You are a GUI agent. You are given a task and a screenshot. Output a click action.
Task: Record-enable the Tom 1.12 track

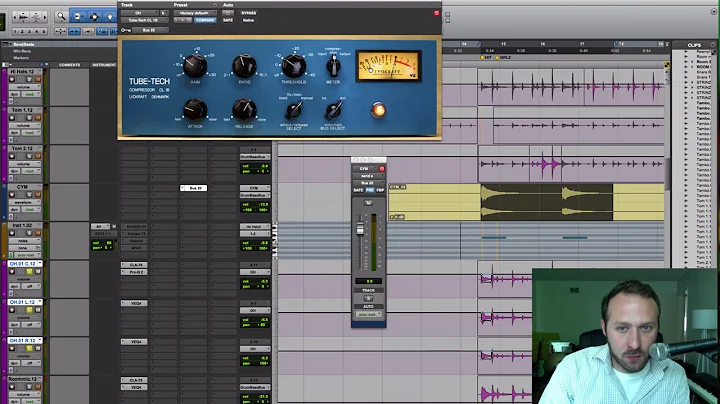pyautogui.click(x=12, y=118)
